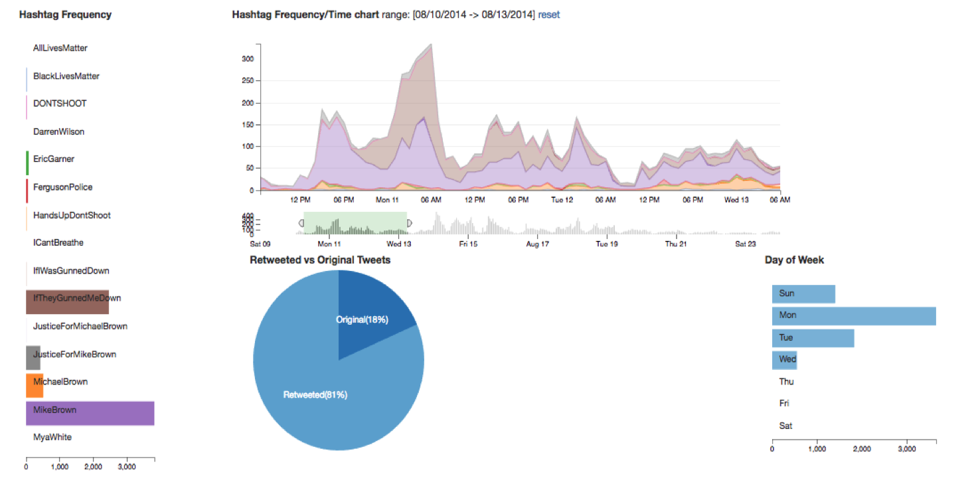Filter by the Wed day bar
The height and width of the screenshot is (490, 980).
tap(784, 361)
